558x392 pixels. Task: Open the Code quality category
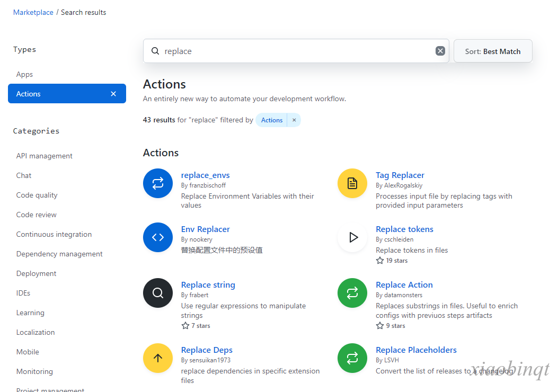click(x=37, y=195)
